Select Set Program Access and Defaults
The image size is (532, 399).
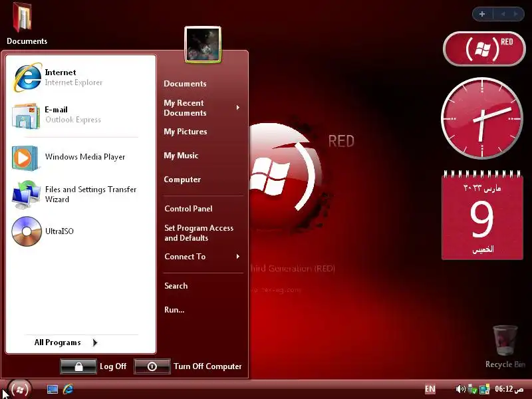[x=199, y=233]
